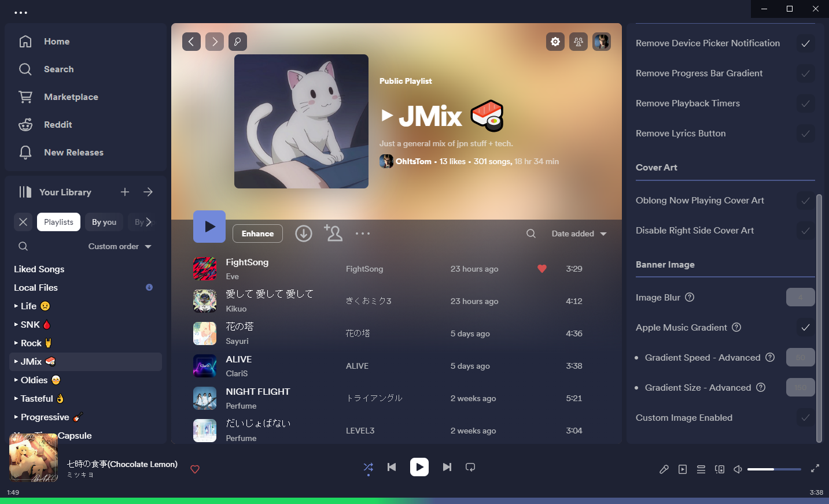Open the Date added sort dropdown

tap(579, 234)
